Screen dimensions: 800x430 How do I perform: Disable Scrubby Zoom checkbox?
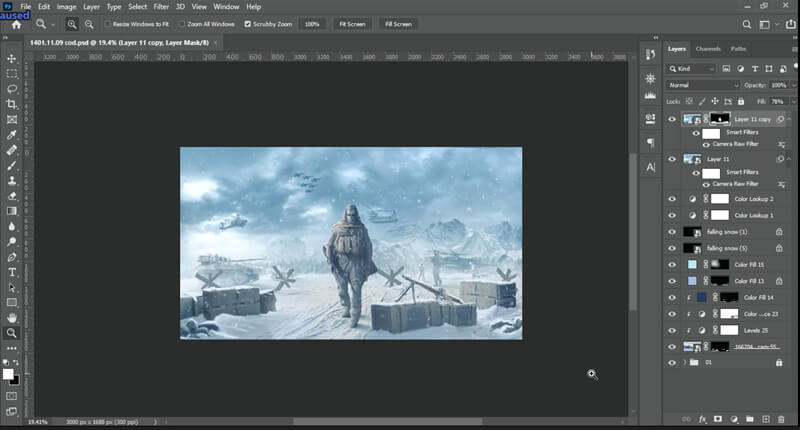[x=247, y=24]
